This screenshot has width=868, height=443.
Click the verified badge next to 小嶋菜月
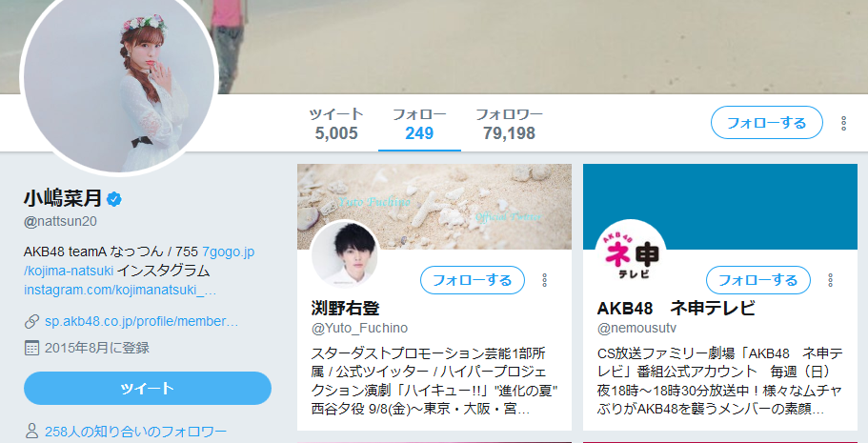point(114,199)
